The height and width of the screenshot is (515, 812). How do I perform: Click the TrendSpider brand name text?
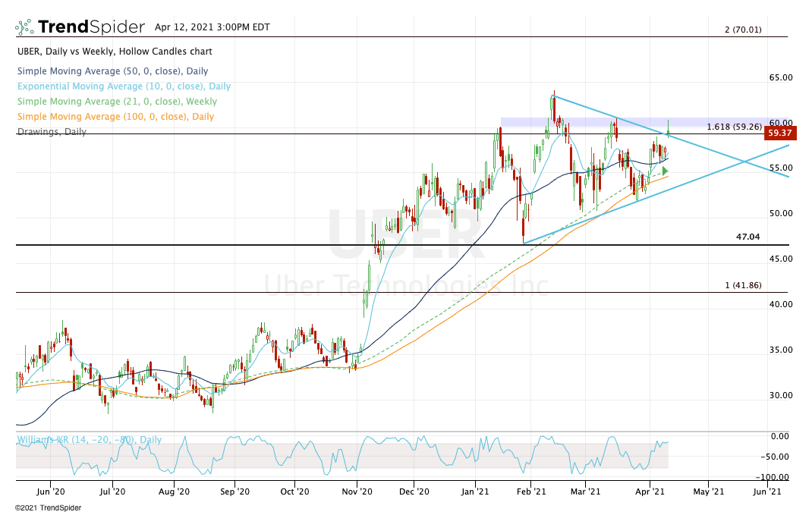pyautogui.click(x=92, y=27)
